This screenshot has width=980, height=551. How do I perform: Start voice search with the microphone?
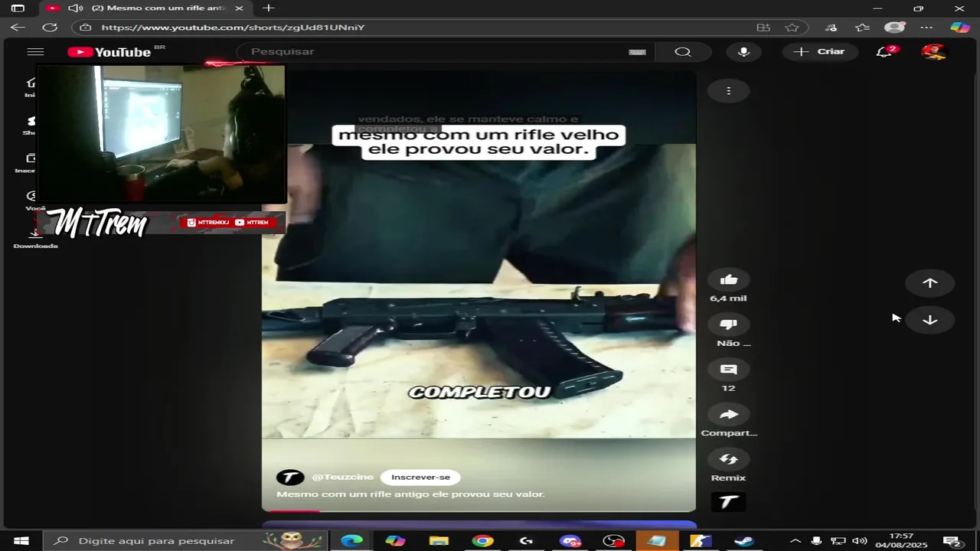point(743,52)
